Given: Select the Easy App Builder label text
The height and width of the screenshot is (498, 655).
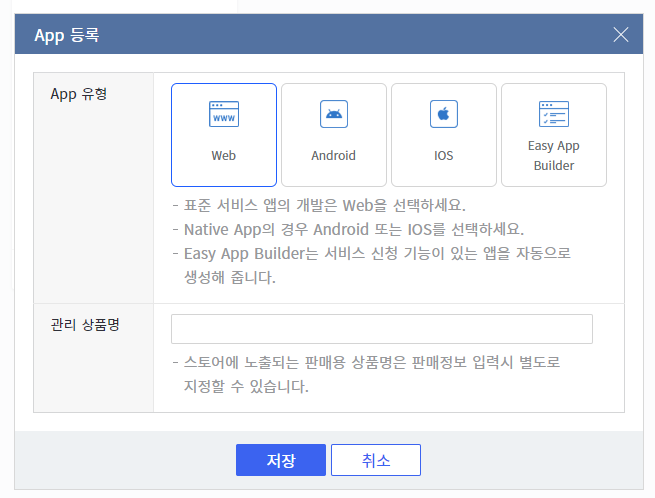Looking at the screenshot, I should 553,155.
